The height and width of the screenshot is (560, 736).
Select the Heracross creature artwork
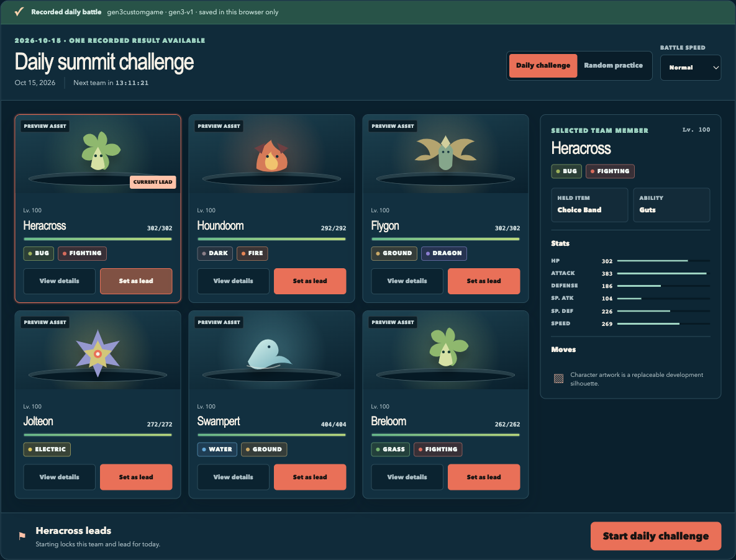pyautogui.click(x=101, y=150)
